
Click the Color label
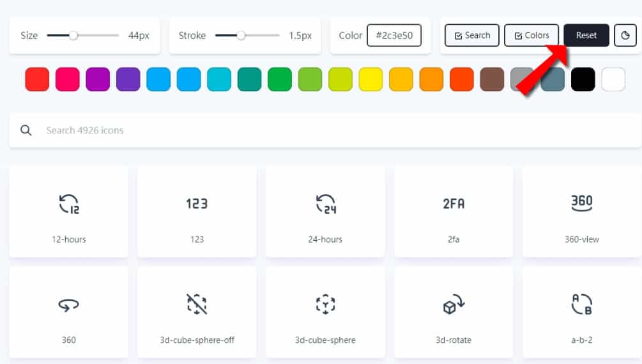tap(351, 36)
